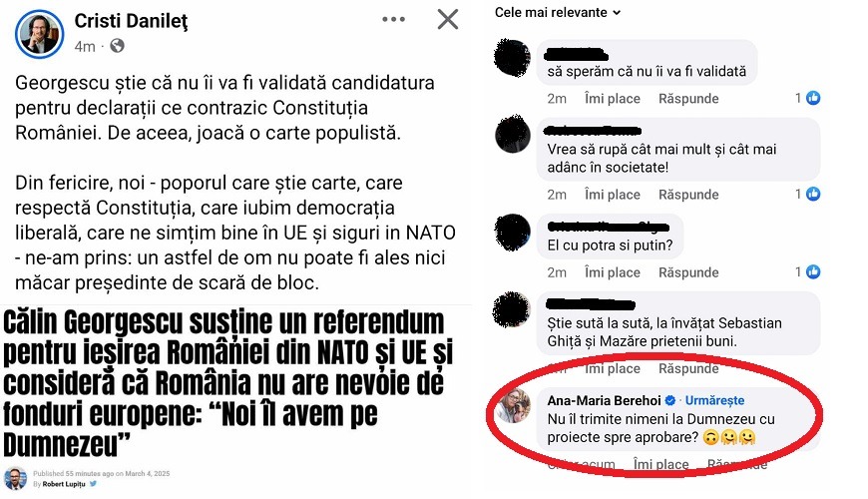Click like reaction icon on second comment
The width and height of the screenshot is (868, 499).
pos(813,194)
